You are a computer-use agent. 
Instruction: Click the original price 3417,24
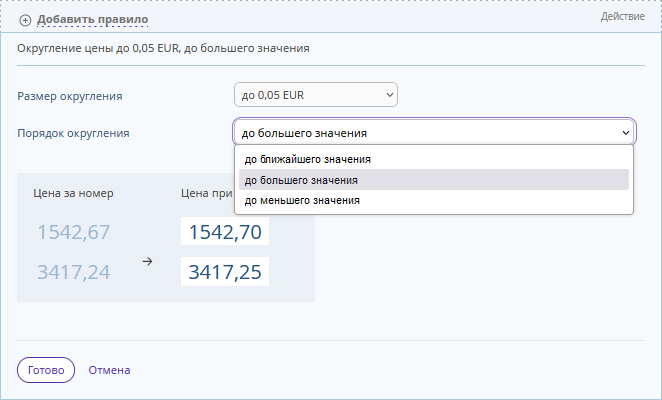(x=74, y=272)
